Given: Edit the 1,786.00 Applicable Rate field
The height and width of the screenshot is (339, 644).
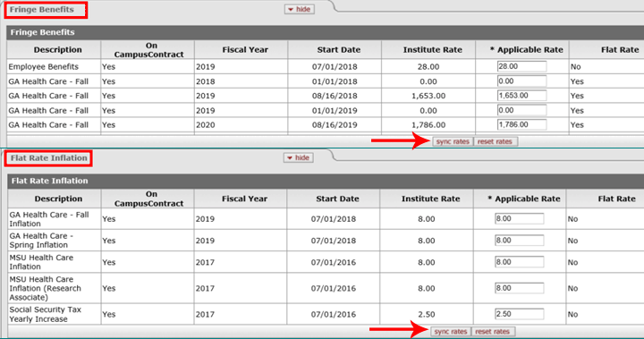Looking at the screenshot, I should click(x=521, y=125).
